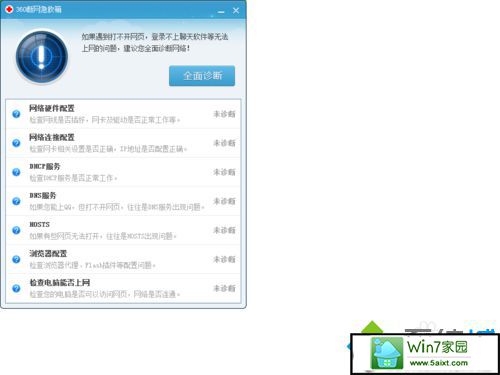Select the DNS服务 heading

pyautogui.click(x=43, y=195)
